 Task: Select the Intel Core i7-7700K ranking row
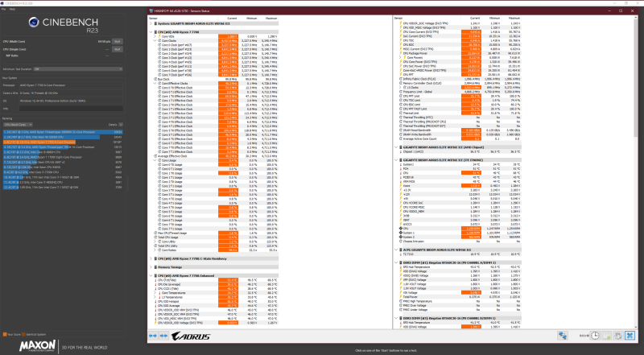click(x=63, y=172)
